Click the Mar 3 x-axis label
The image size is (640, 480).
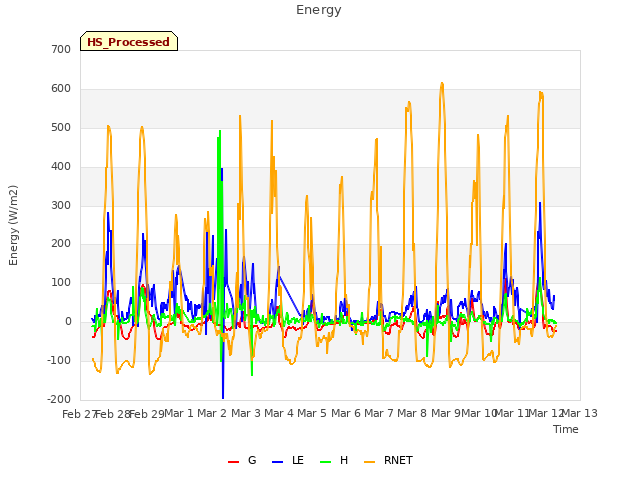pos(246,413)
